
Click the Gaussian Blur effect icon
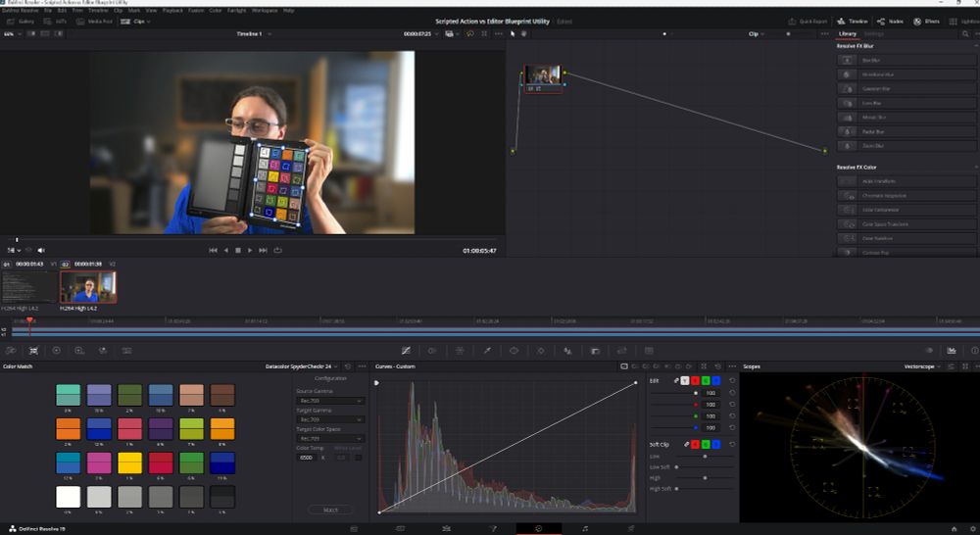[847, 89]
